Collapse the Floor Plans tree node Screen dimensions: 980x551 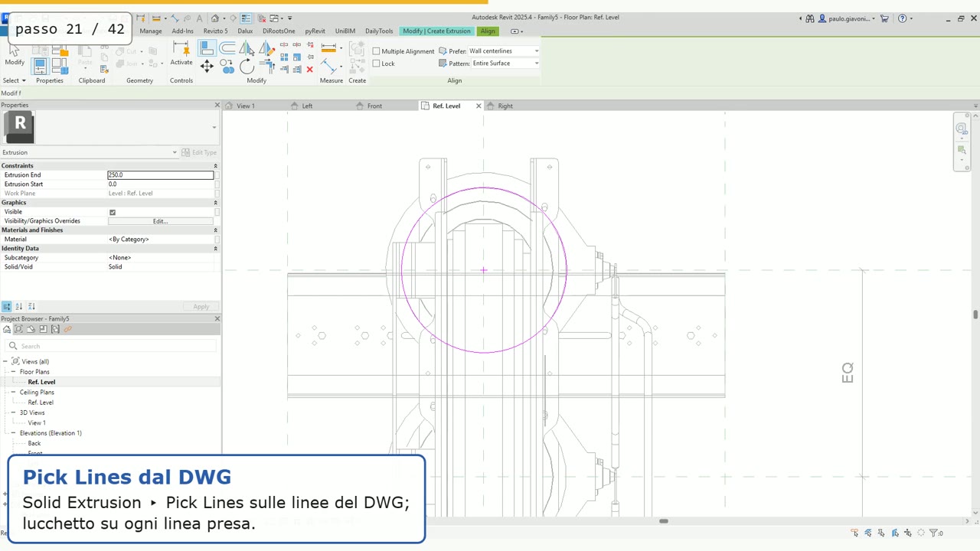point(13,372)
